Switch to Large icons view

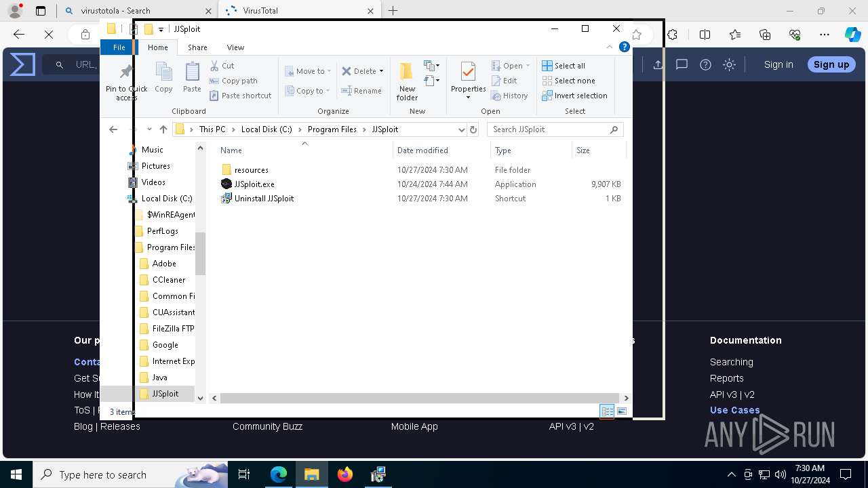click(622, 411)
